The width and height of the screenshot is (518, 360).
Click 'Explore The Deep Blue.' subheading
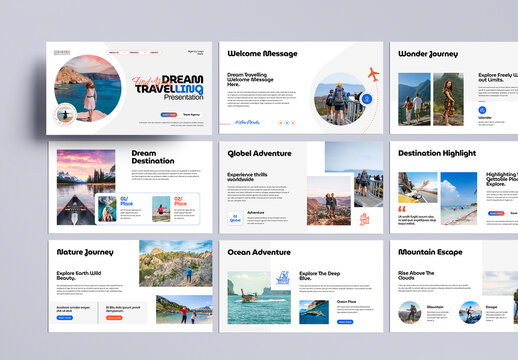(x=319, y=276)
